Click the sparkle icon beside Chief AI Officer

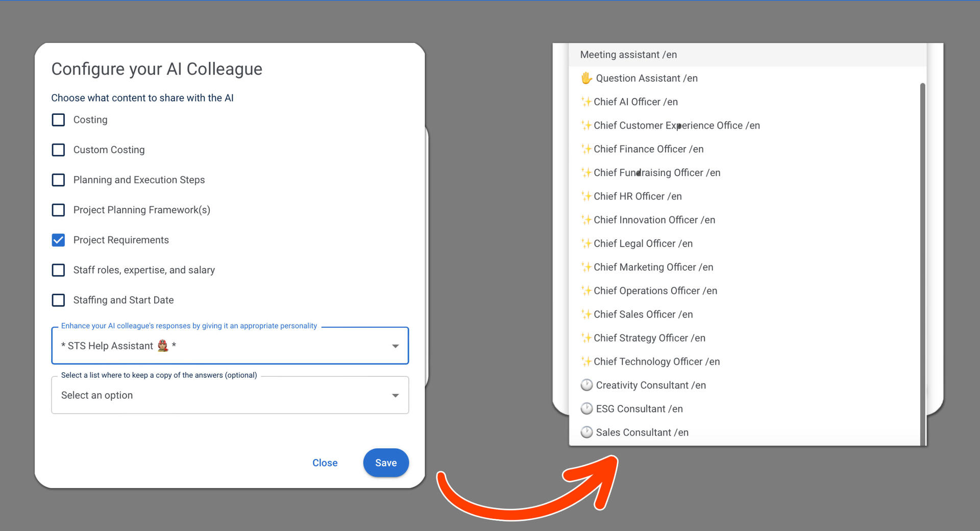tap(586, 102)
